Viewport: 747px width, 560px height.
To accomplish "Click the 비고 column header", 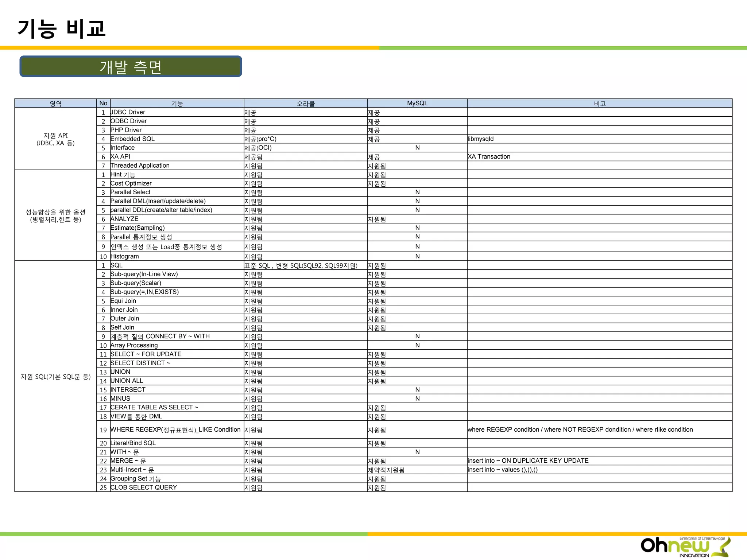I will click(x=599, y=104).
